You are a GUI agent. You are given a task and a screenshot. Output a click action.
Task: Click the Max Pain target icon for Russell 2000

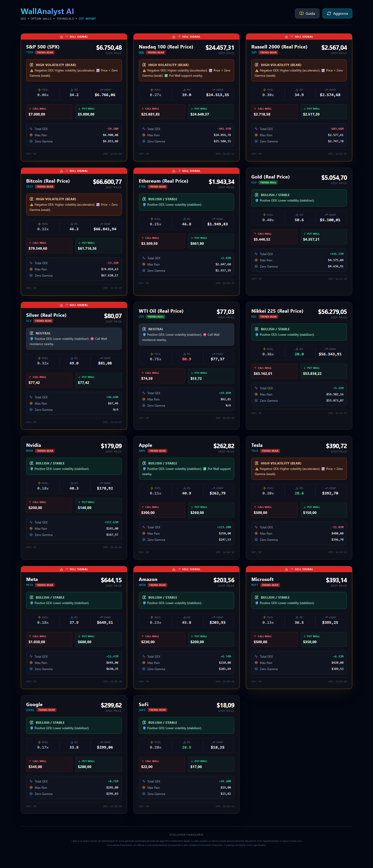(256, 135)
